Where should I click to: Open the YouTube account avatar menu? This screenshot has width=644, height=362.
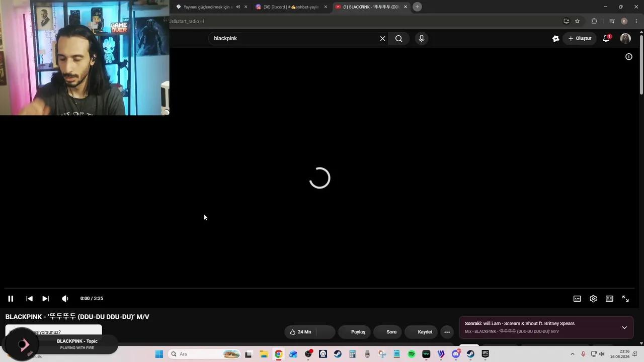pyautogui.click(x=625, y=38)
